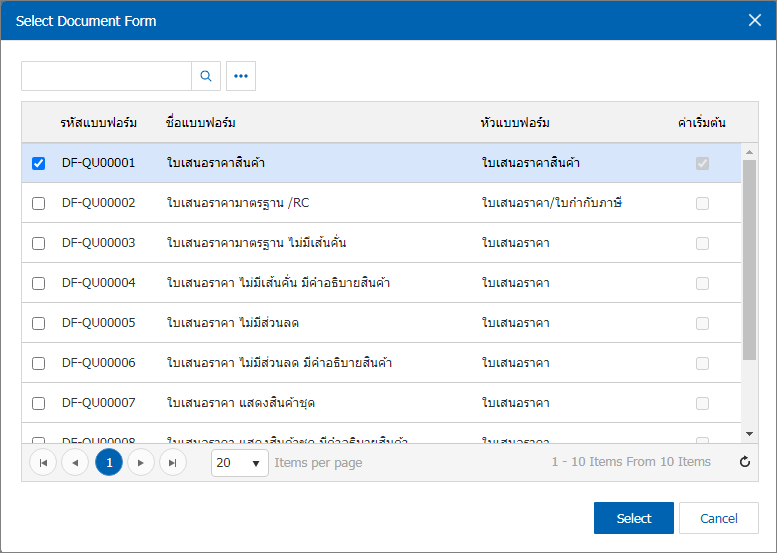This screenshot has width=777, height=553.
Task: Click default checkbox for DF-QU00003
Action: coord(702,243)
